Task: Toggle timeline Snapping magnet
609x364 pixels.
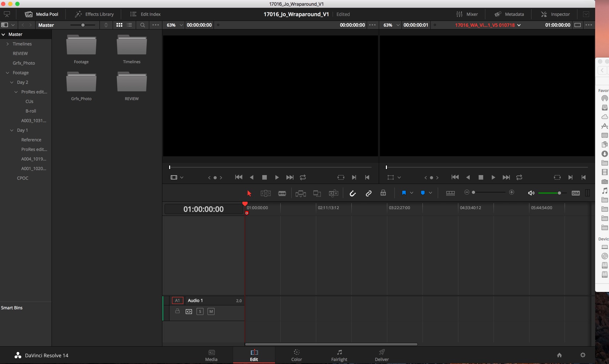Action: (352, 193)
